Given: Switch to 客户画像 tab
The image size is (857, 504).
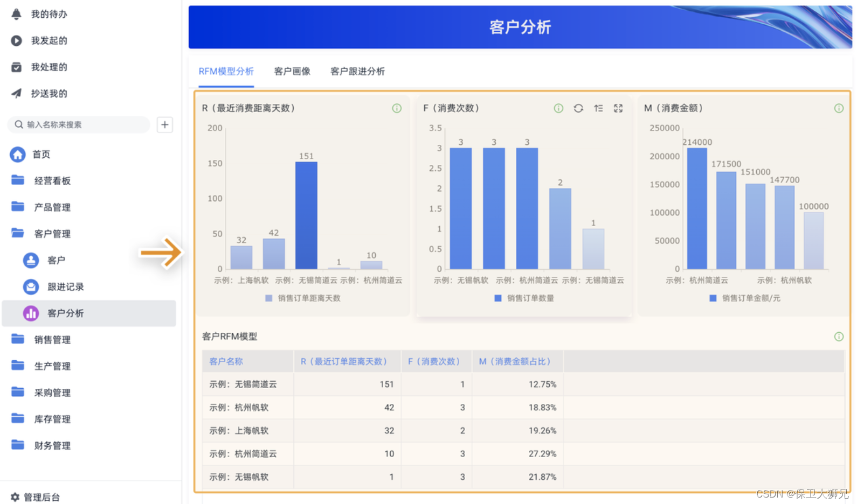Looking at the screenshot, I should pos(292,72).
